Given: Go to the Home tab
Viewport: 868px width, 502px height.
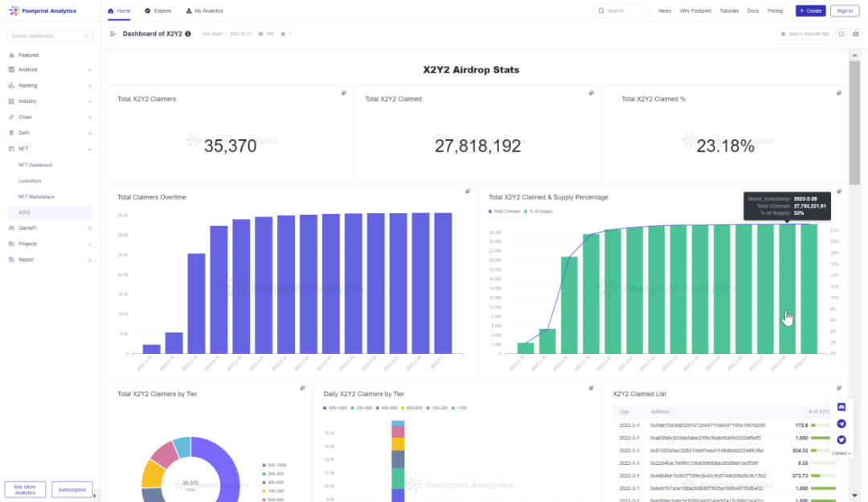Looking at the screenshot, I should (119, 10).
